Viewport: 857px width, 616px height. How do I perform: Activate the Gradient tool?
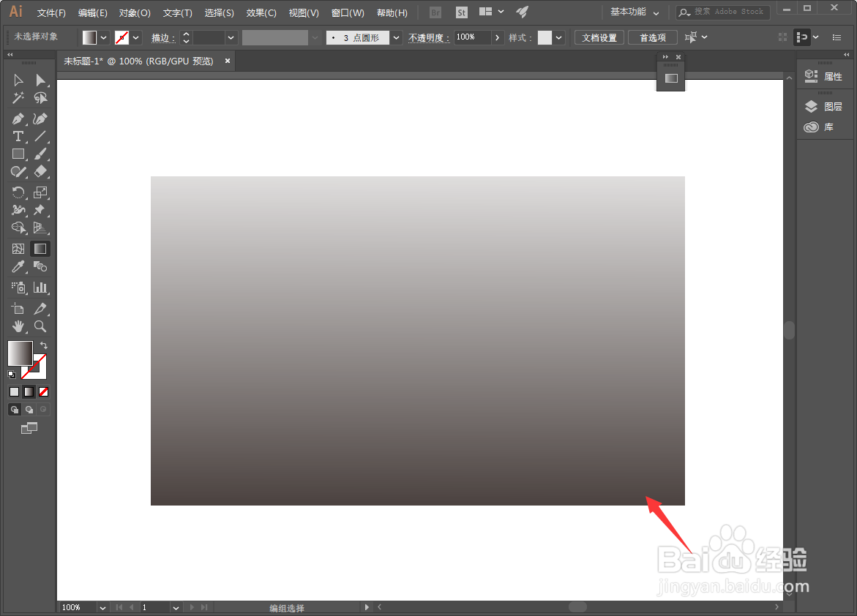(x=40, y=249)
